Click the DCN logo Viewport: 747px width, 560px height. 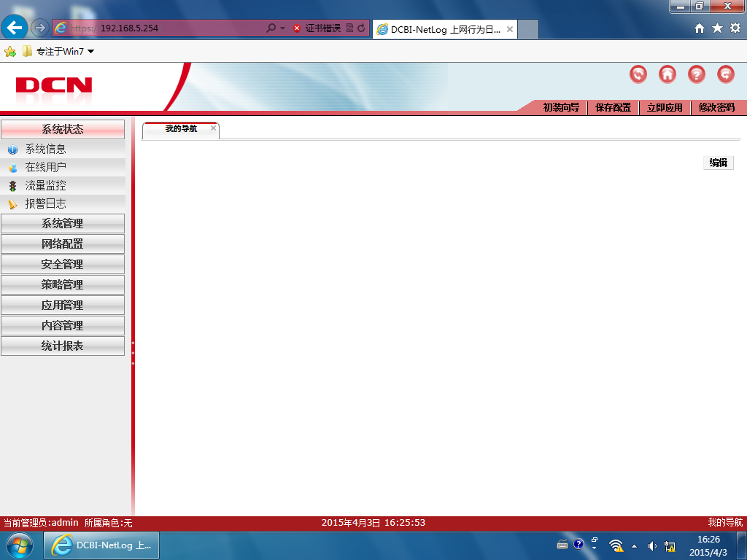[54, 86]
